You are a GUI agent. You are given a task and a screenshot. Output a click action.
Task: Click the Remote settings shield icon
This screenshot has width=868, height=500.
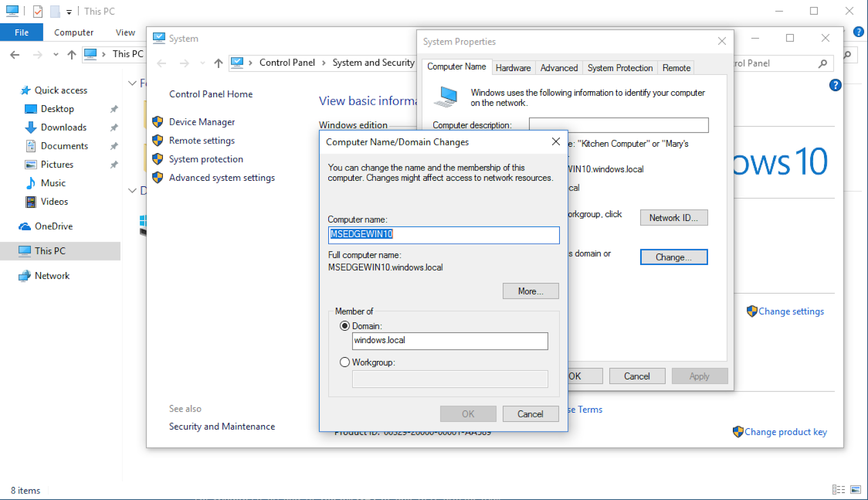coord(158,140)
